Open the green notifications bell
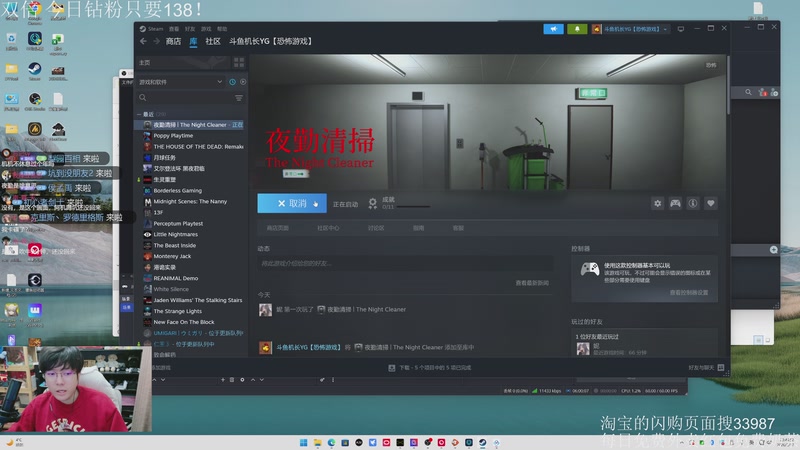Image resolution: width=800 pixels, height=450 pixels. (x=577, y=29)
